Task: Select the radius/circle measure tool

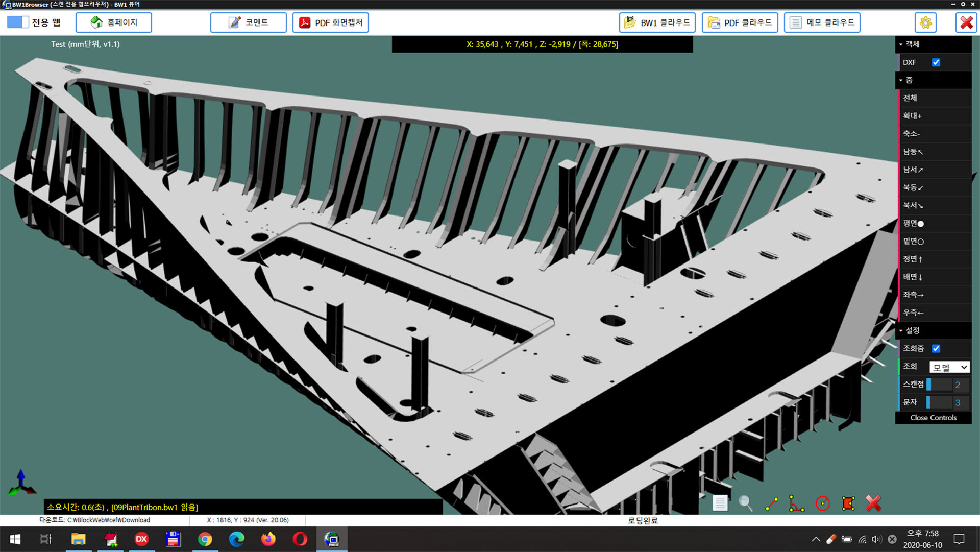Action: (822, 503)
